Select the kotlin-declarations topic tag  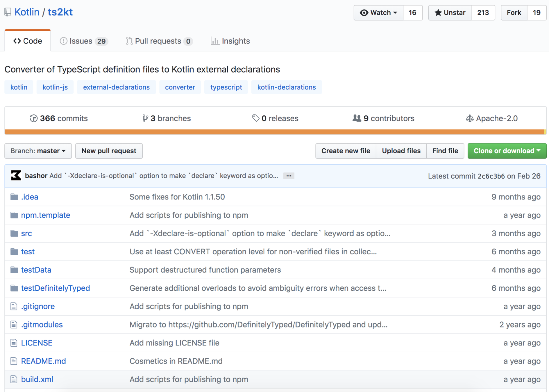pyautogui.click(x=287, y=87)
